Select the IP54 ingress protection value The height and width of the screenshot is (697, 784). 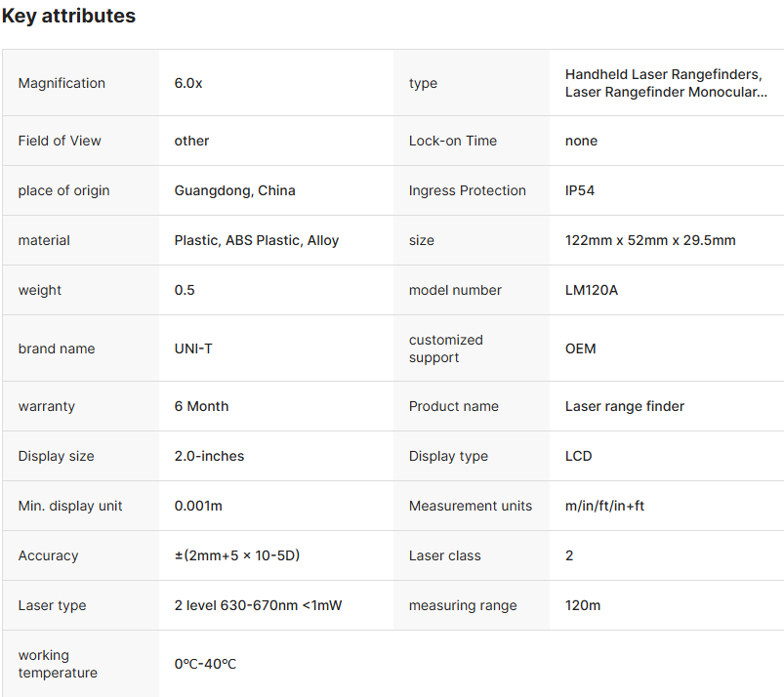point(580,190)
